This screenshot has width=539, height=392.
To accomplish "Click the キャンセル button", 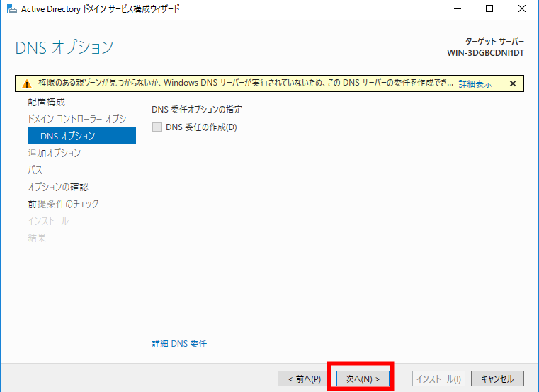I will point(497,379).
